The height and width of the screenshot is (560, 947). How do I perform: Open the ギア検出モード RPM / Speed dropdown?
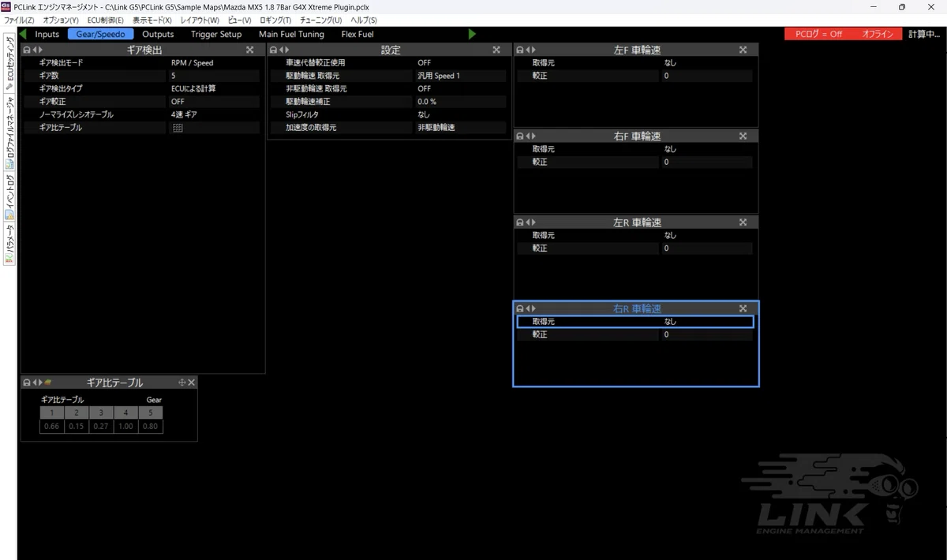pos(214,63)
